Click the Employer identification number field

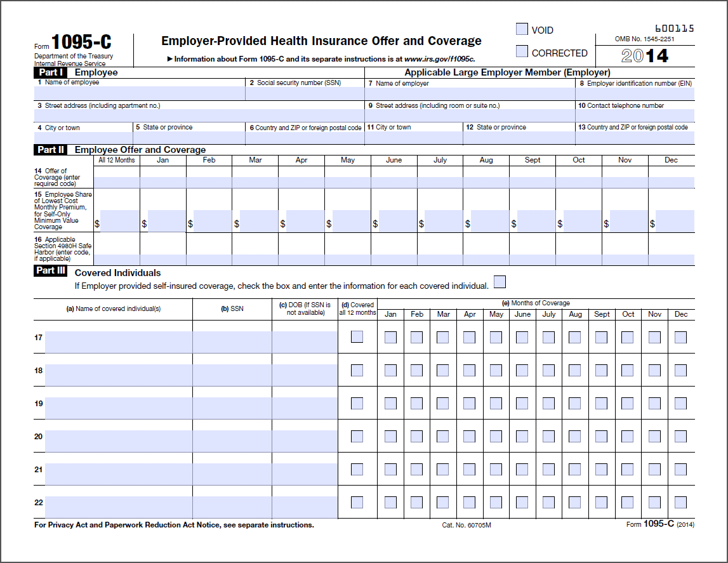pyautogui.click(x=635, y=93)
